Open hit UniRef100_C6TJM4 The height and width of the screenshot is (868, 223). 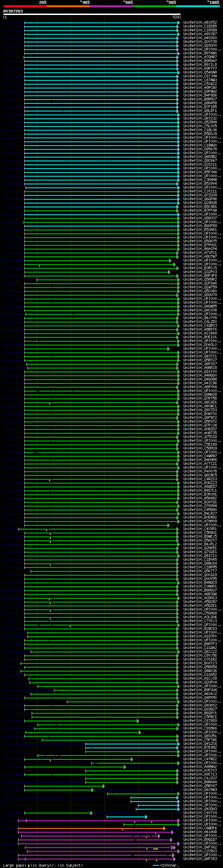pyautogui.click(x=200, y=76)
